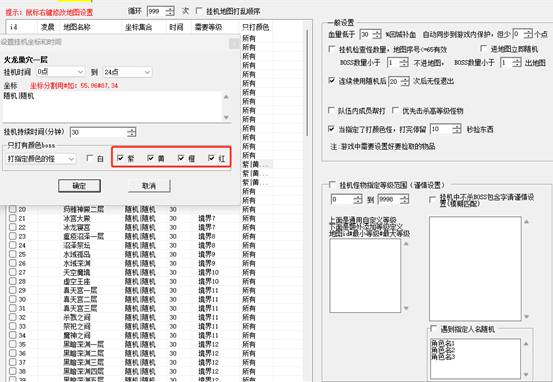The image size is (553, 382).
Task: Click the 地图名称 column header
Action: pyautogui.click(x=77, y=27)
